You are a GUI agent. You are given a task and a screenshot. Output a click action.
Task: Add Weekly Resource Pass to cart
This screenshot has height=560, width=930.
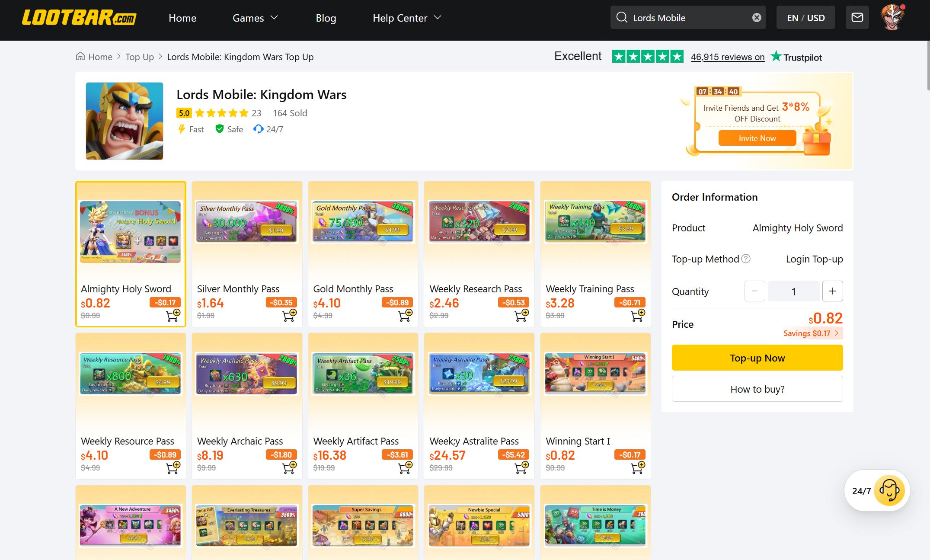[173, 467]
